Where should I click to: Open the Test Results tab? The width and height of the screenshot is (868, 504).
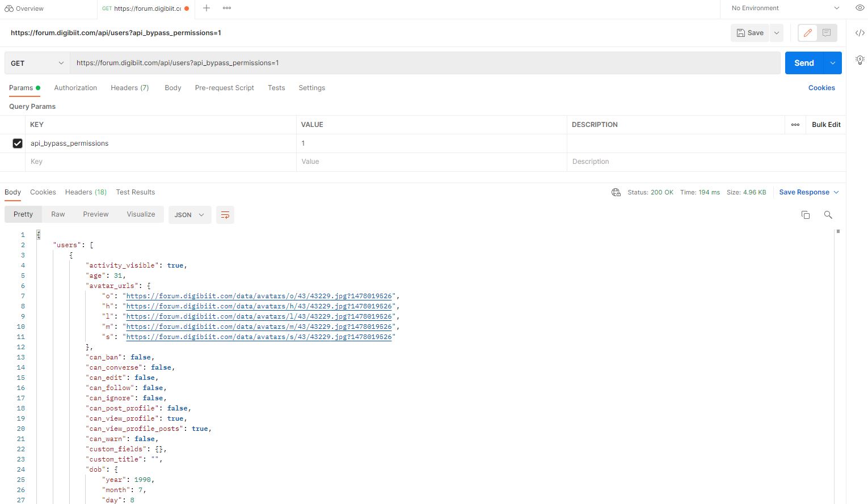(x=136, y=192)
